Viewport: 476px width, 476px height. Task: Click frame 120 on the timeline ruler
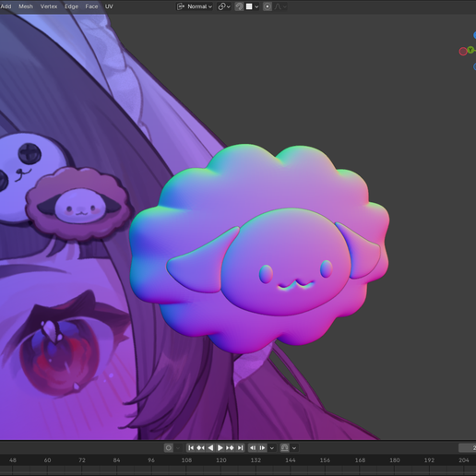[221, 460]
